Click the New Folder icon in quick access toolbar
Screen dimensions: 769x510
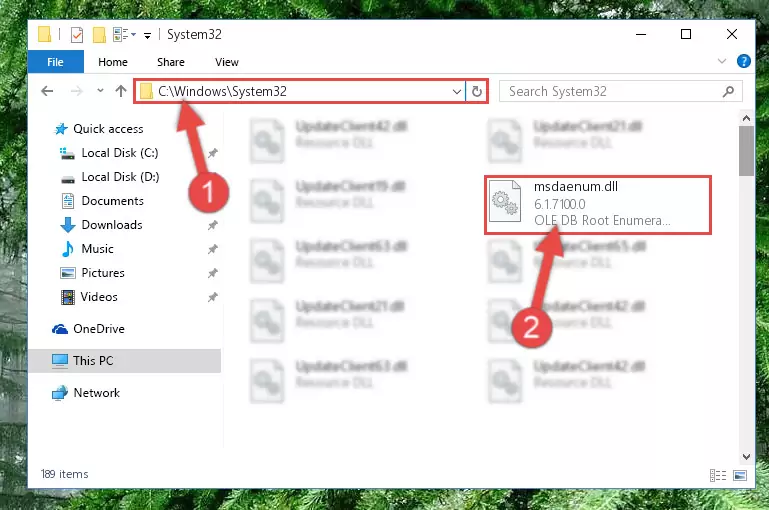click(x=99, y=35)
